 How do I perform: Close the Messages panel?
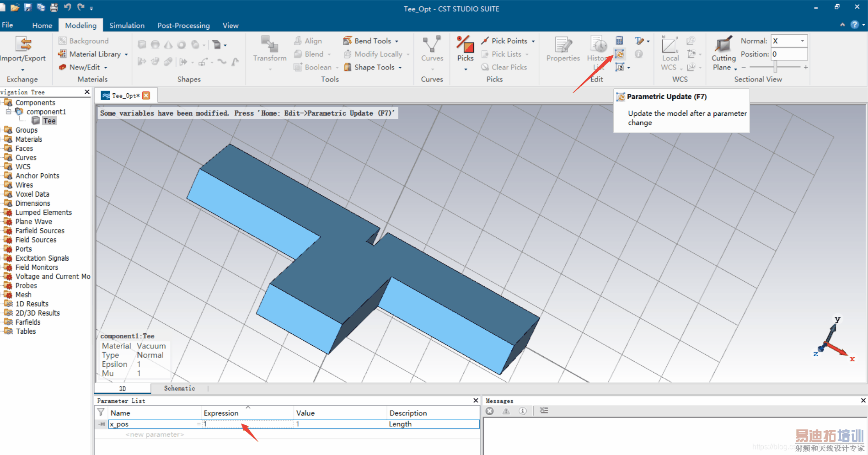pyautogui.click(x=863, y=401)
